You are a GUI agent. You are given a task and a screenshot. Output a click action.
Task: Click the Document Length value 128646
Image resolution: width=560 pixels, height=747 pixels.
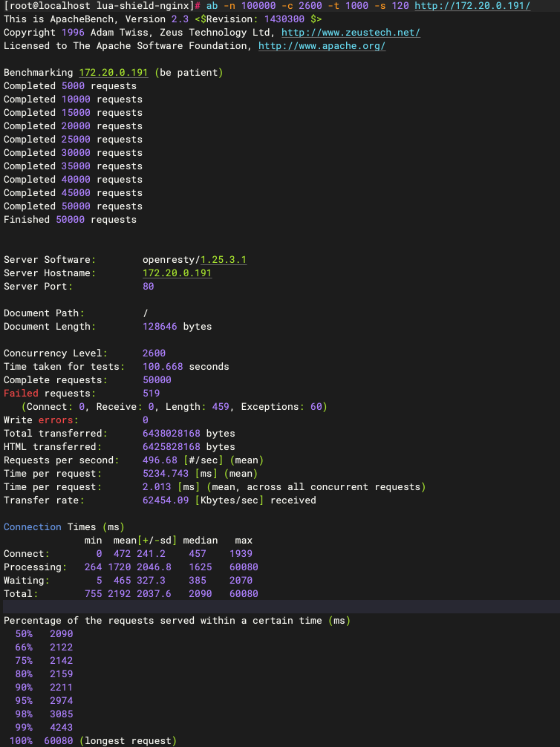pyautogui.click(x=160, y=327)
